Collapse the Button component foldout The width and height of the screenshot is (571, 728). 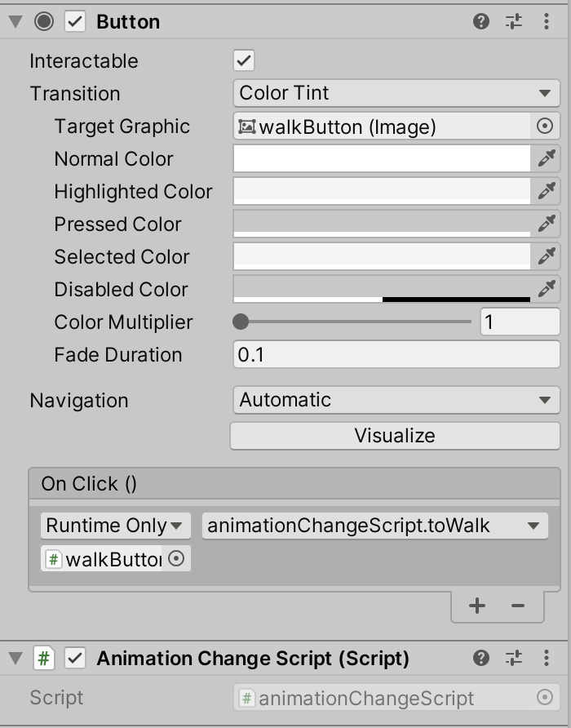click(x=15, y=22)
